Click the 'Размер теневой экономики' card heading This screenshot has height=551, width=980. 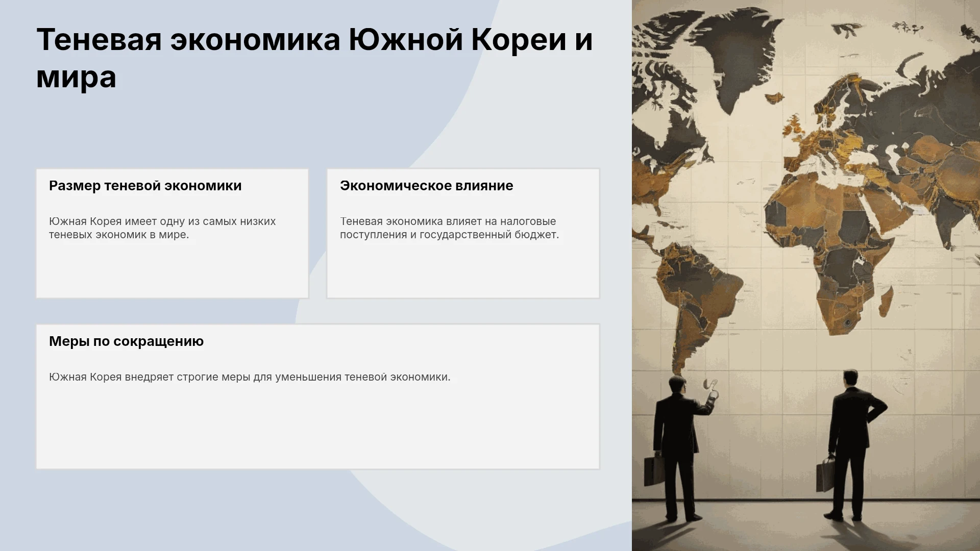(145, 186)
